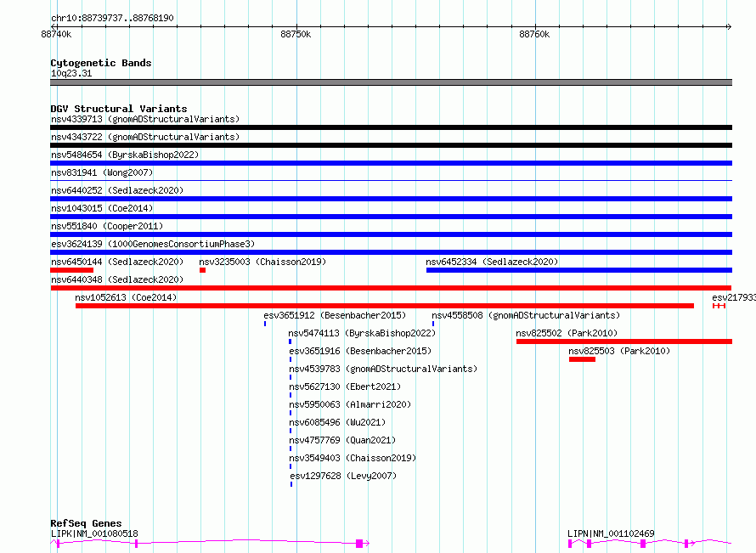This screenshot has width=756, height=553.
Task: Click the 88740k ruler position label
Action: (x=56, y=34)
